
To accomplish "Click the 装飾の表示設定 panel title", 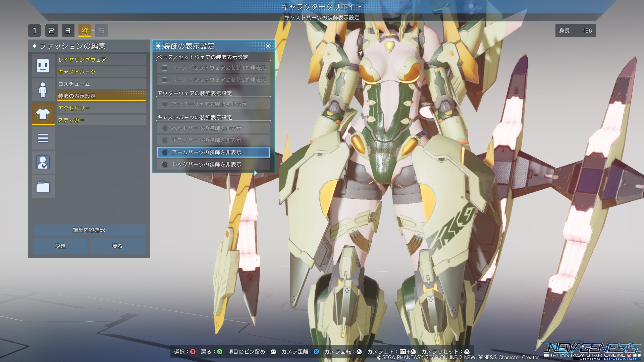I will pos(189,46).
